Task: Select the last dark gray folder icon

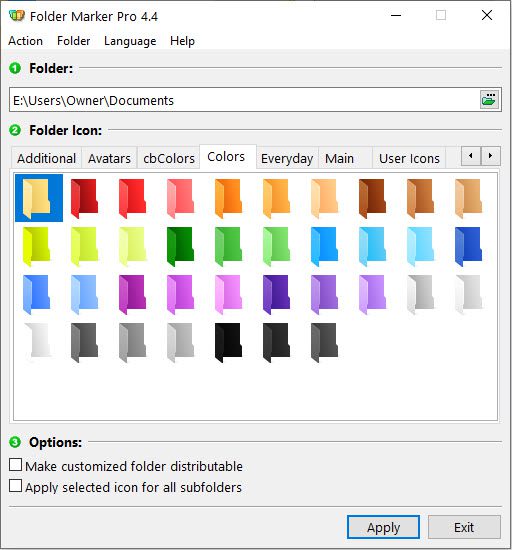Action: click(x=324, y=342)
